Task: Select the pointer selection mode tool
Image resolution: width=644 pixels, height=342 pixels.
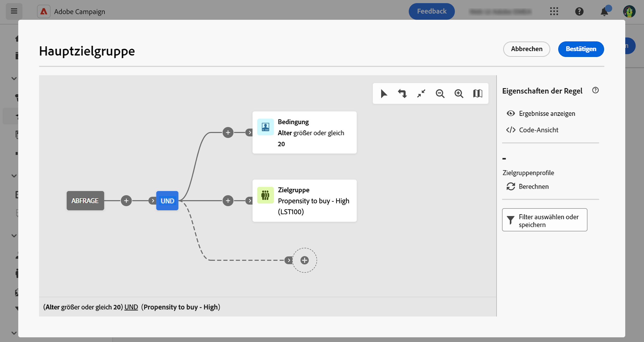Action: pyautogui.click(x=383, y=93)
